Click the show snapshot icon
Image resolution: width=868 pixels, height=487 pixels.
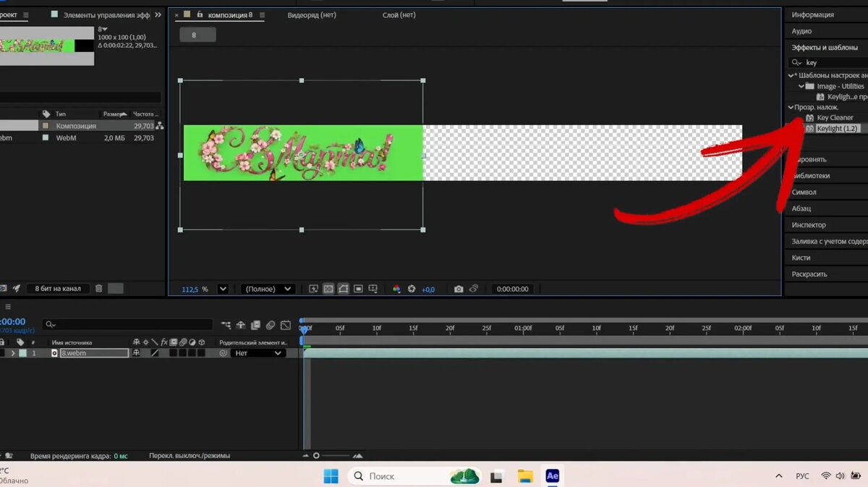[x=474, y=289]
